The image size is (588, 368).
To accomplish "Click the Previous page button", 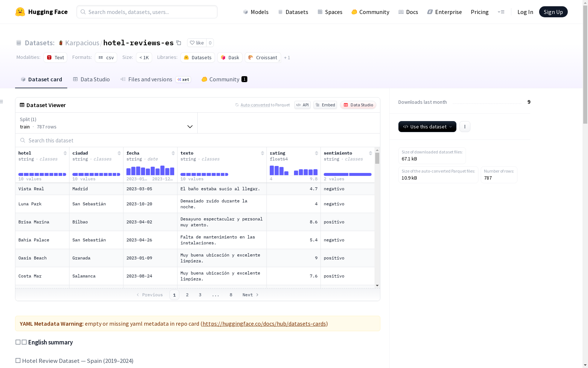I will [x=150, y=295].
